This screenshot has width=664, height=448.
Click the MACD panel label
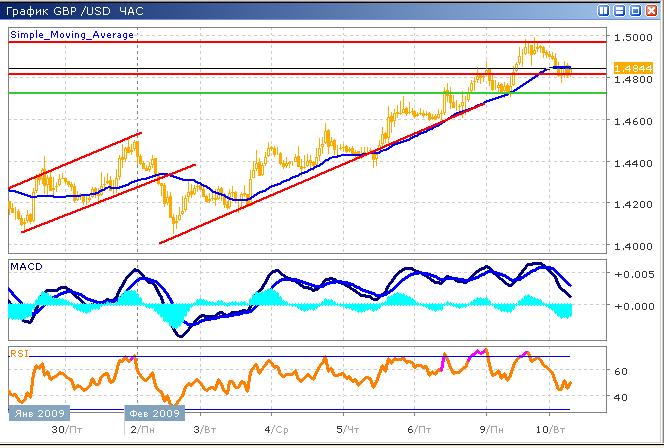pos(24,265)
